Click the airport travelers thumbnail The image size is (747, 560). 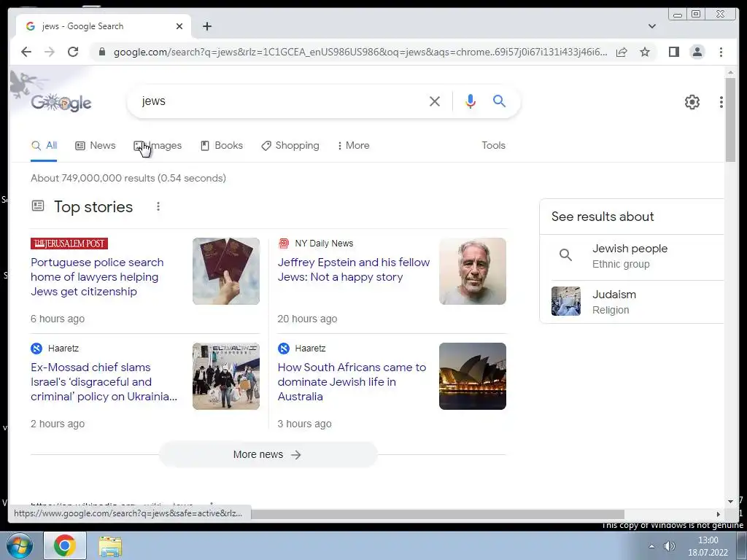click(226, 376)
